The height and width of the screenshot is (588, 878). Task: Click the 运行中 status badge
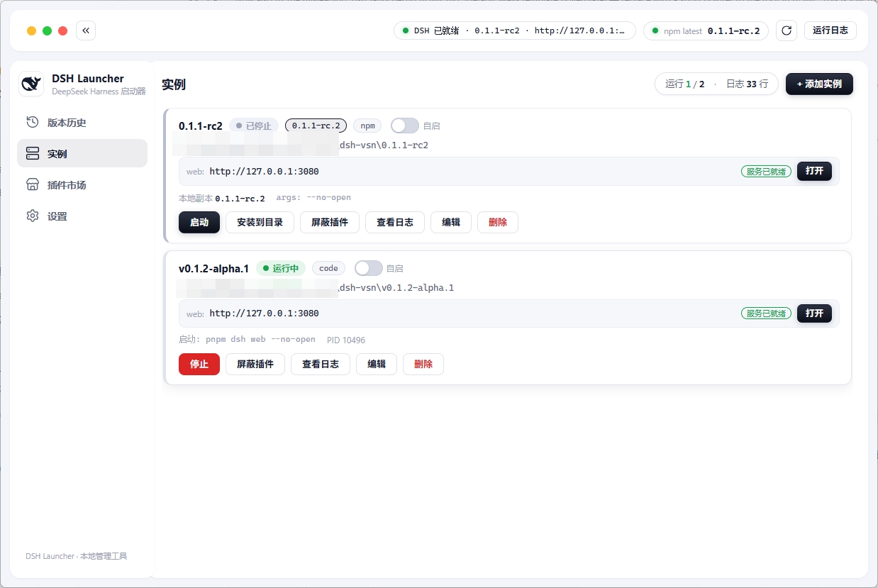281,268
